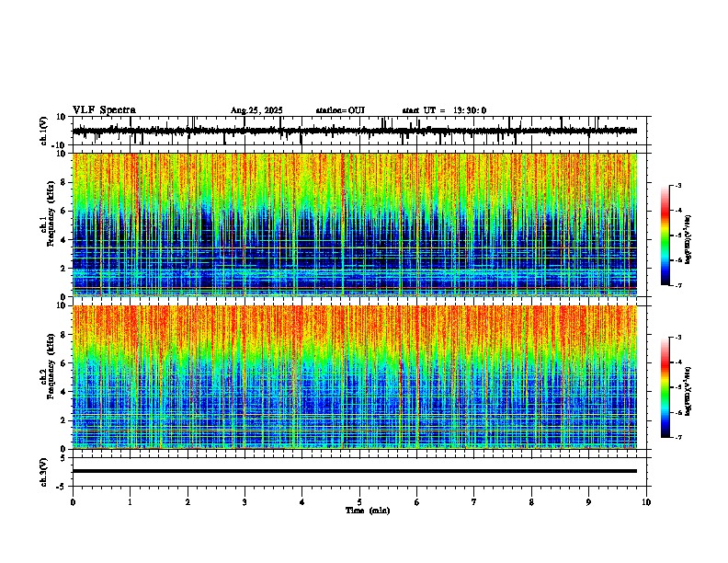Click the ch.2 frequency axis tick "4"
This screenshot has height=563, width=728.
click(64, 392)
